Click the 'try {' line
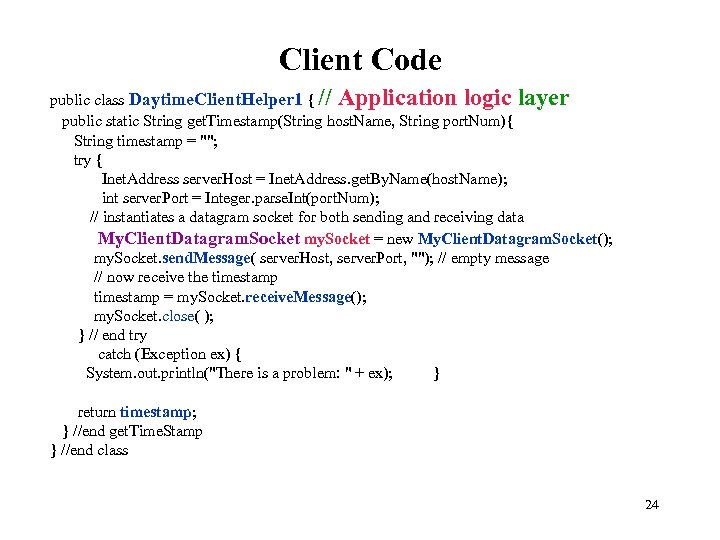Screen dimensions: 720x540 [87, 160]
